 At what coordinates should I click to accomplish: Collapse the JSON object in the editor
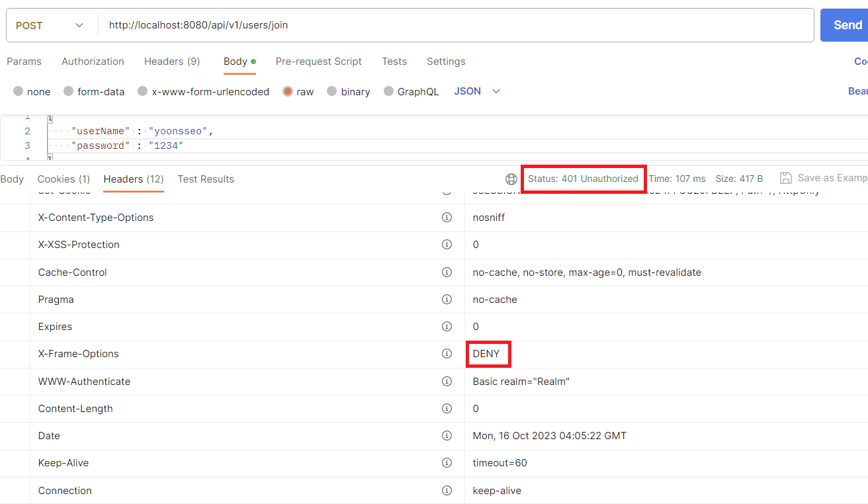49,116
